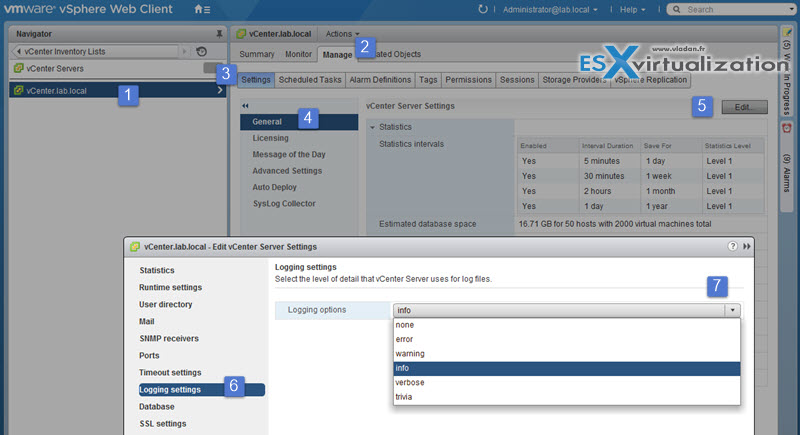Switch to the Manage tab
This screenshot has height=435, width=800.
point(337,55)
